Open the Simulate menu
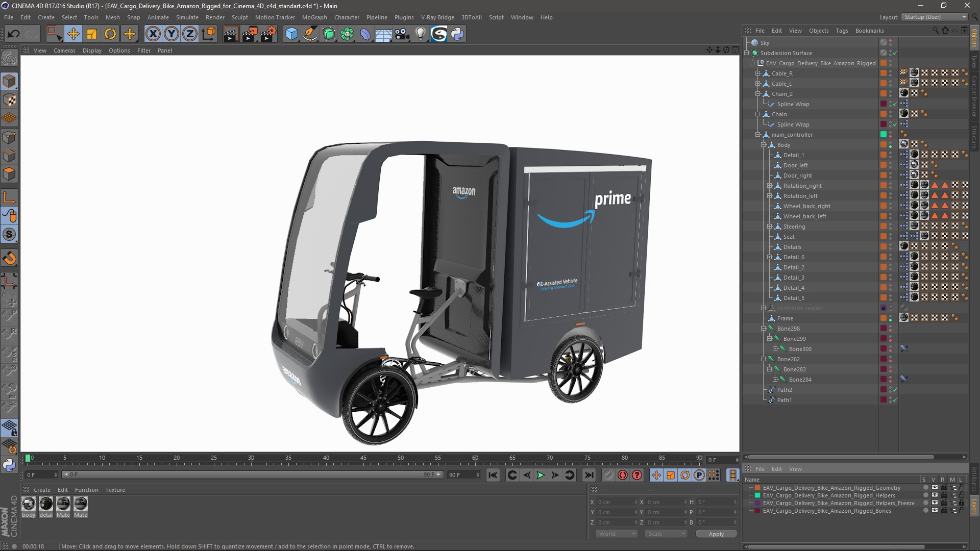The height and width of the screenshot is (551, 980). pyautogui.click(x=187, y=17)
